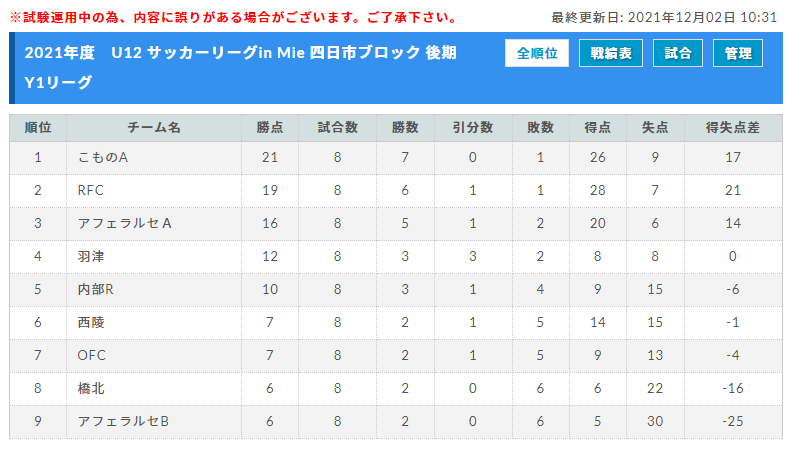
Task: Click the チーム名 column header
Action: point(154,128)
